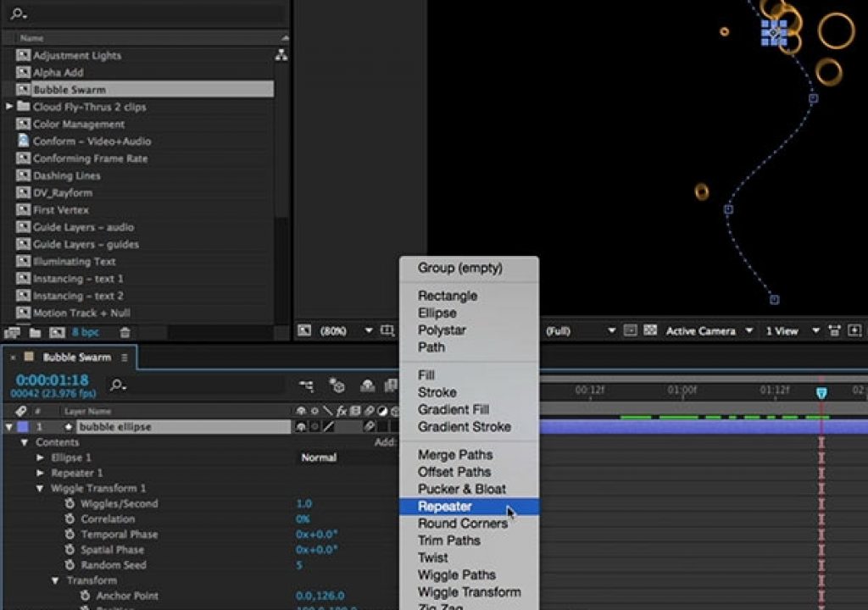Create a new composition from project panel footer
This screenshot has width=868, height=610.
pos(57,333)
